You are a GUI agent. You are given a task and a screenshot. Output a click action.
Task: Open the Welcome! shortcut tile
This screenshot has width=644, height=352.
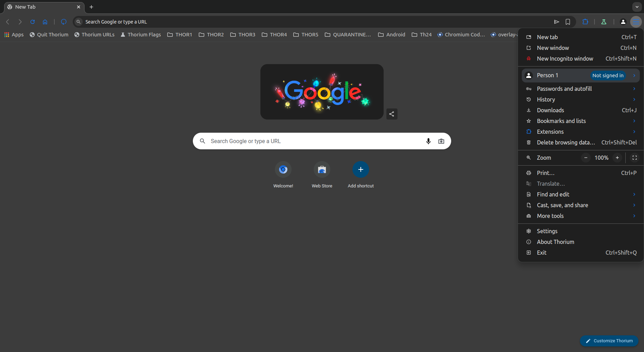pos(283,175)
